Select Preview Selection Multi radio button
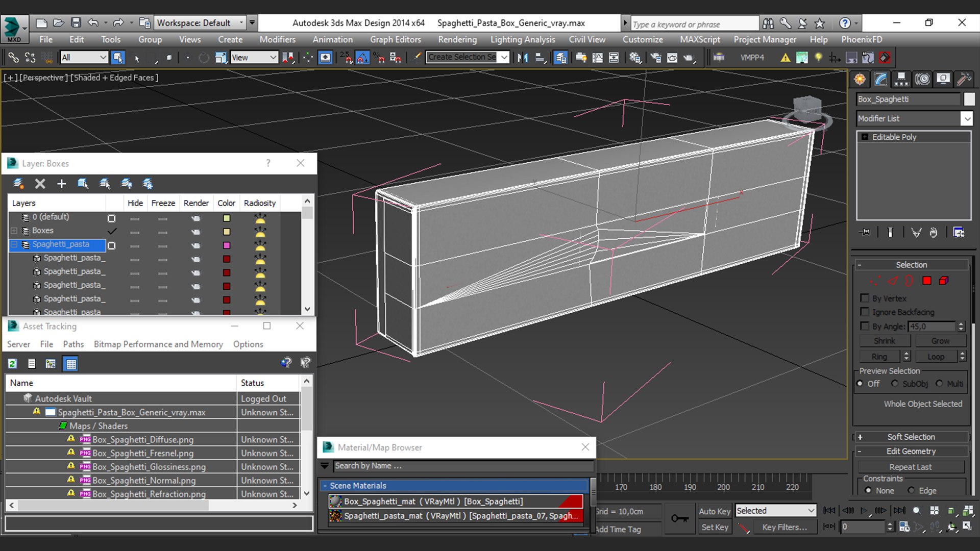This screenshot has width=980, height=551. (x=939, y=384)
